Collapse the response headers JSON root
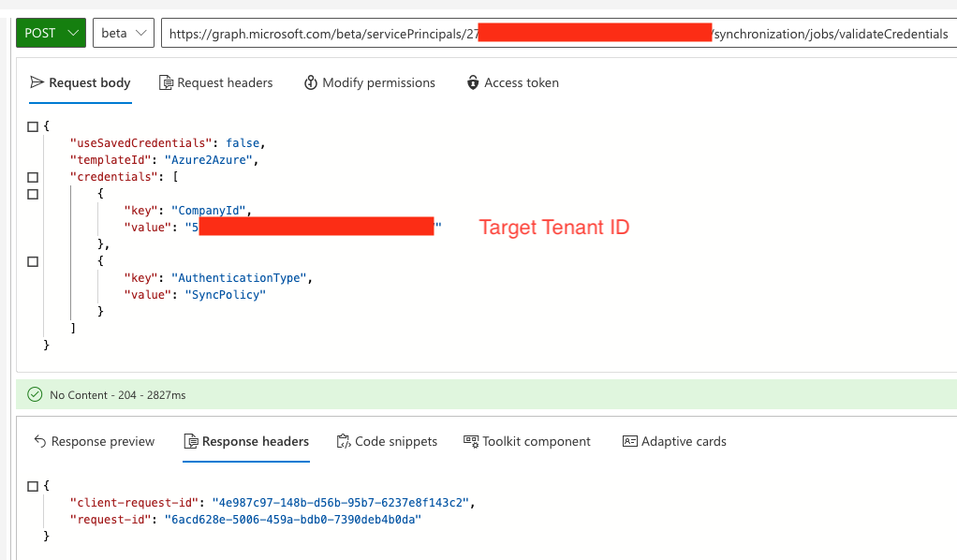This screenshot has width=957, height=560. (x=34, y=486)
